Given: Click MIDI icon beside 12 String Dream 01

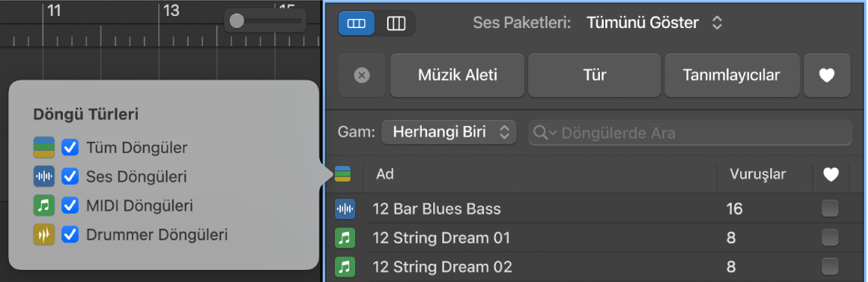Looking at the screenshot, I should click(345, 238).
